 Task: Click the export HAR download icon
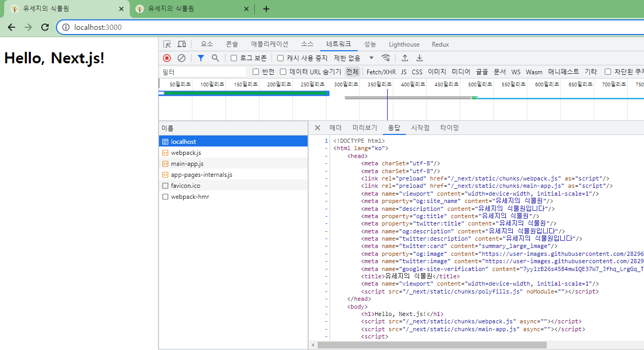[420, 58]
